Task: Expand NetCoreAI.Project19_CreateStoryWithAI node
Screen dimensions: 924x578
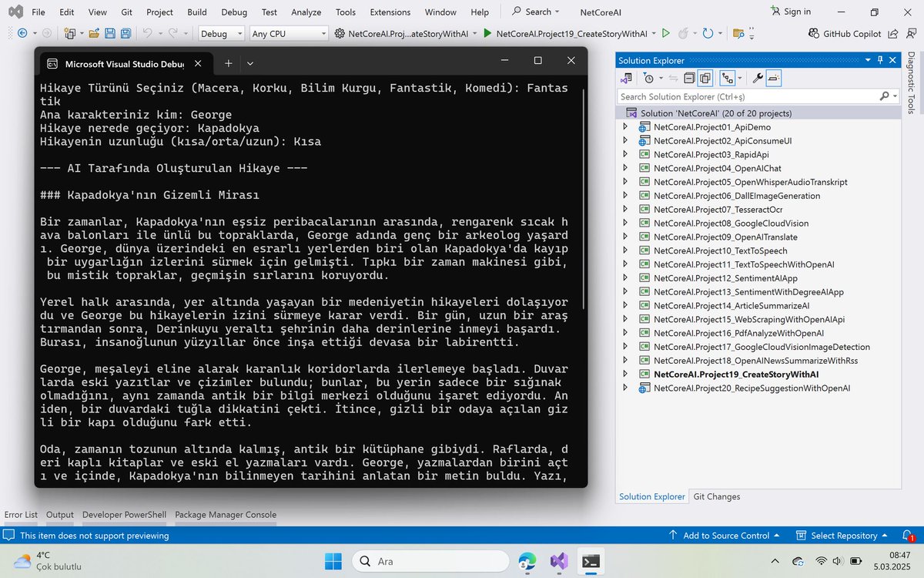Action: [x=625, y=375]
